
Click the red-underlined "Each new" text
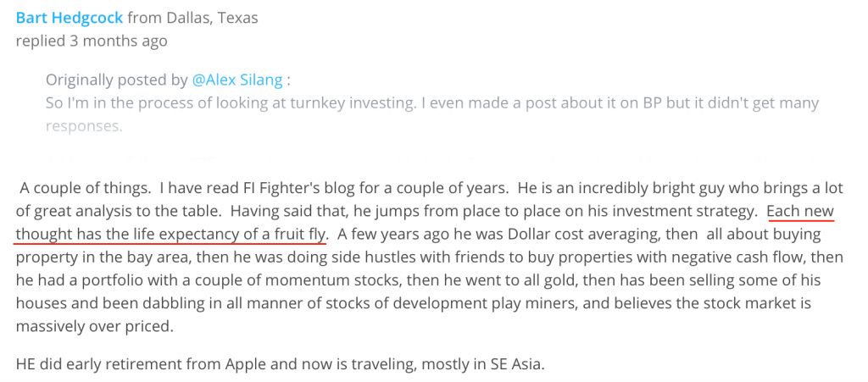(800, 210)
